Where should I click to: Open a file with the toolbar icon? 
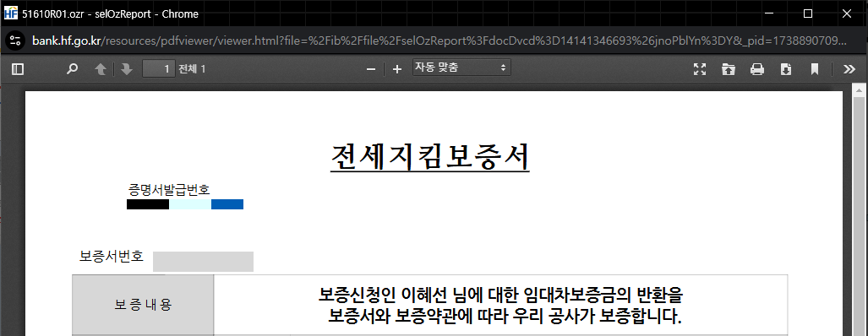pyautogui.click(x=729, y=69)
